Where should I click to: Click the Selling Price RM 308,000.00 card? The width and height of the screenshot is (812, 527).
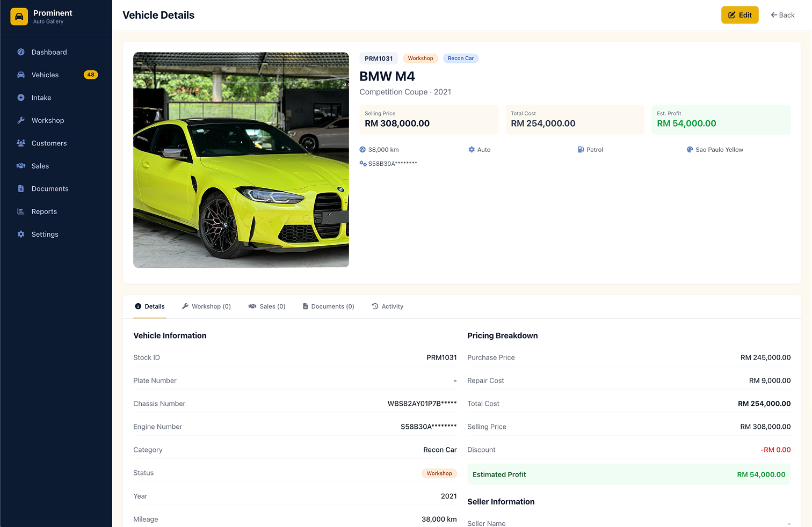429,120
